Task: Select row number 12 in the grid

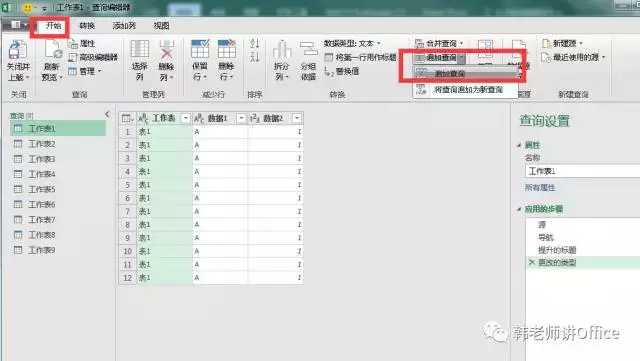Action: click(x=127, y=278)
